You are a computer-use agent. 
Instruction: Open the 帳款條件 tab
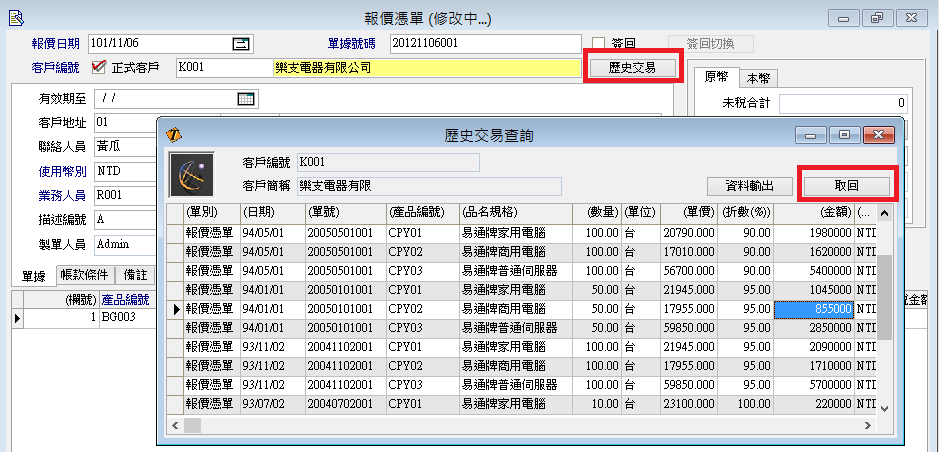coord(86,275)
